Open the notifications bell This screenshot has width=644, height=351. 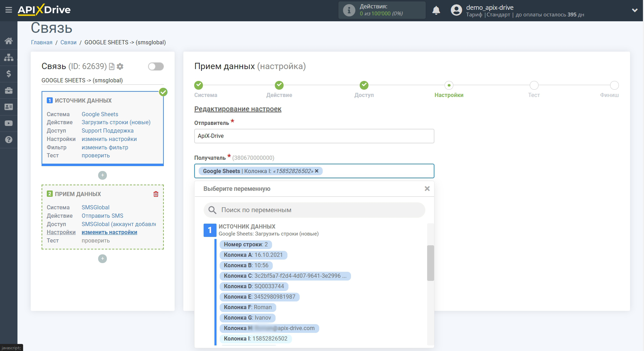(x=436, y=10)
